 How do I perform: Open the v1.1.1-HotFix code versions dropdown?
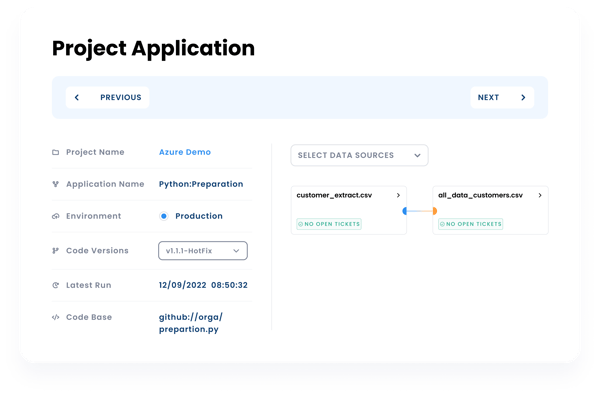203,251
